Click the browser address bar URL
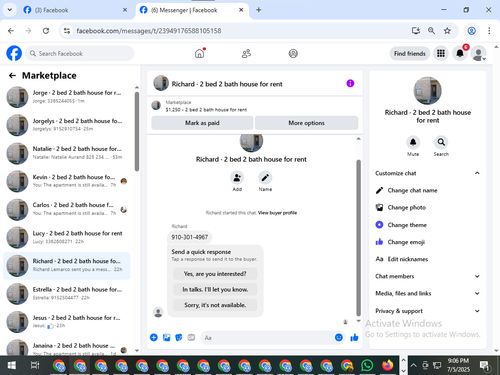This screenshot has width=500, height=375. 149,31
